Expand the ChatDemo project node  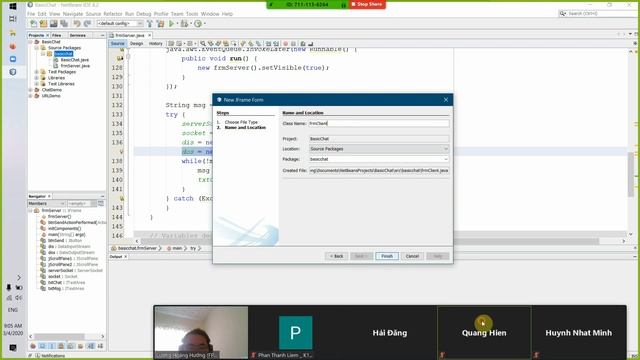[31, 90]
